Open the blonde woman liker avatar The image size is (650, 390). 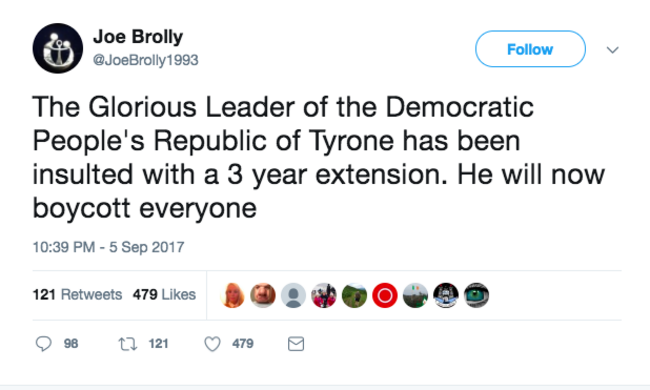coord(232,296)
